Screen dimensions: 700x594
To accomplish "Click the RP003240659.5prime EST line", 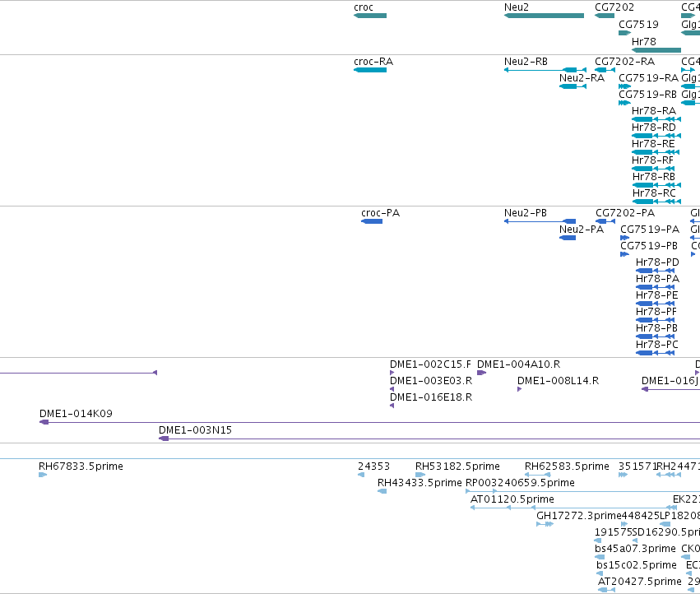I will point(582,491).
